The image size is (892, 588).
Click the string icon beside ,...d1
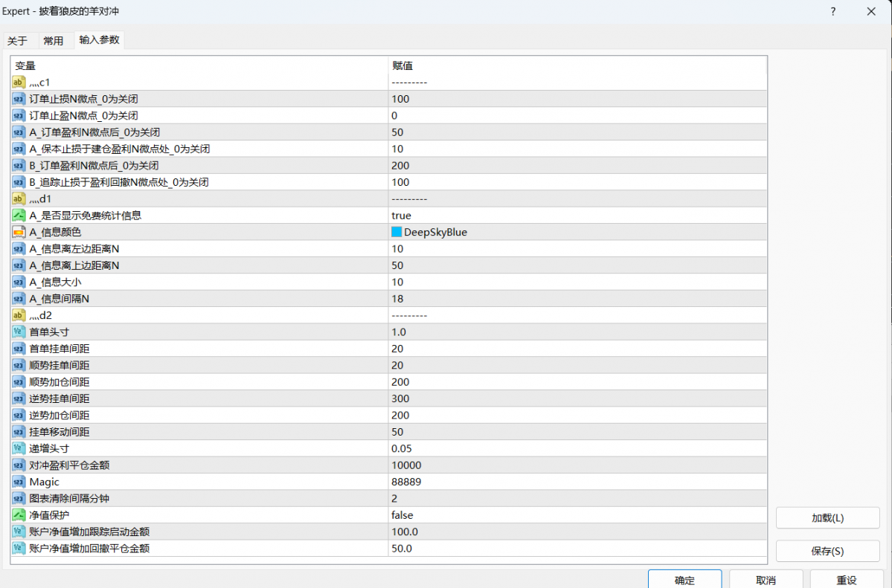[19, 199]
